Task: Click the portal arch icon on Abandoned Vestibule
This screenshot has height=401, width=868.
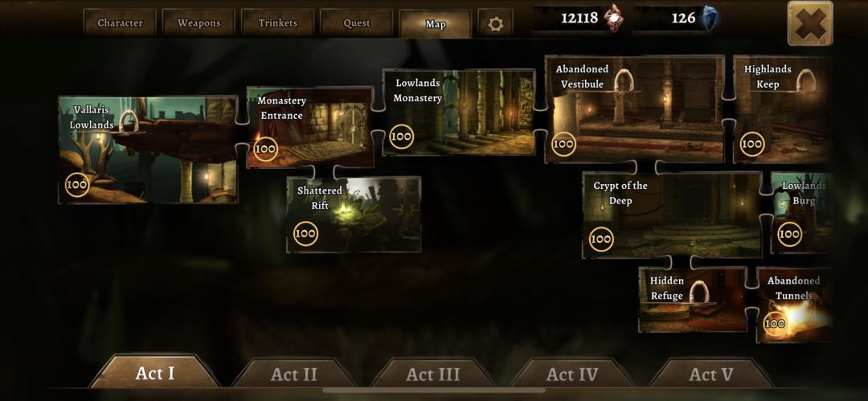Action: tap(624, 80)
